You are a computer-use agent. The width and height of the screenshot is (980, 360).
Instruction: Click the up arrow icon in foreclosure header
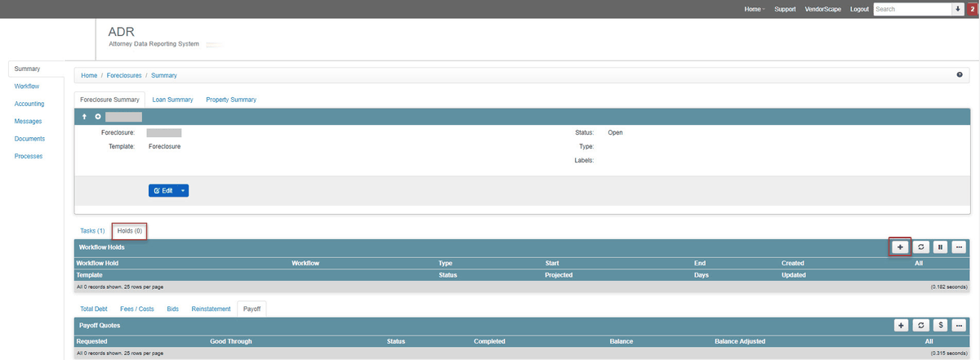(84, 117)
